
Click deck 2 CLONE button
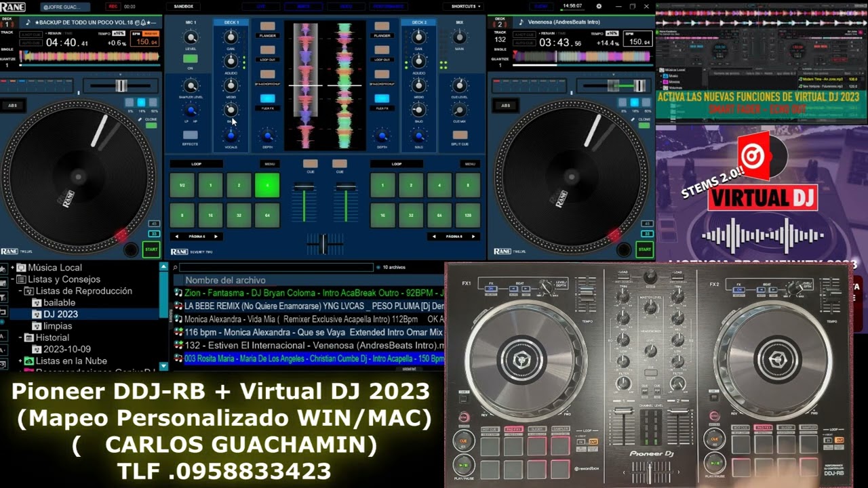coord(644,125)
